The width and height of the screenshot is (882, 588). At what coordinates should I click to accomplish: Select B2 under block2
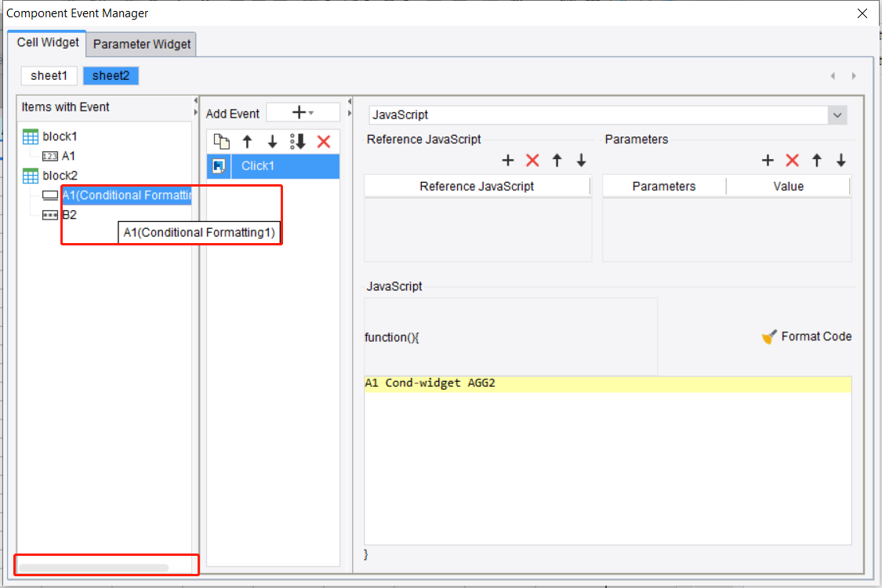69,215
